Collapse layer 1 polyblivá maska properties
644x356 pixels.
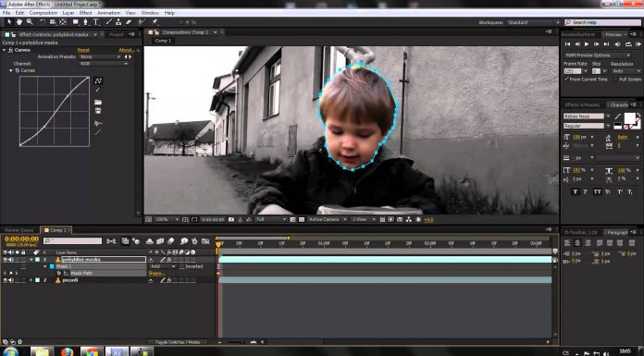pos(31,260)
